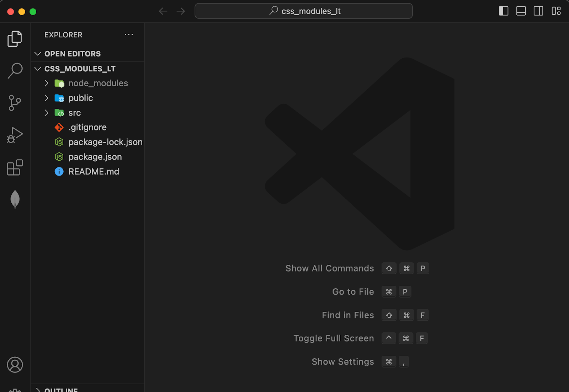Collapse the OPEN EDITORS section
569x392 pixels.
point(38,54)
